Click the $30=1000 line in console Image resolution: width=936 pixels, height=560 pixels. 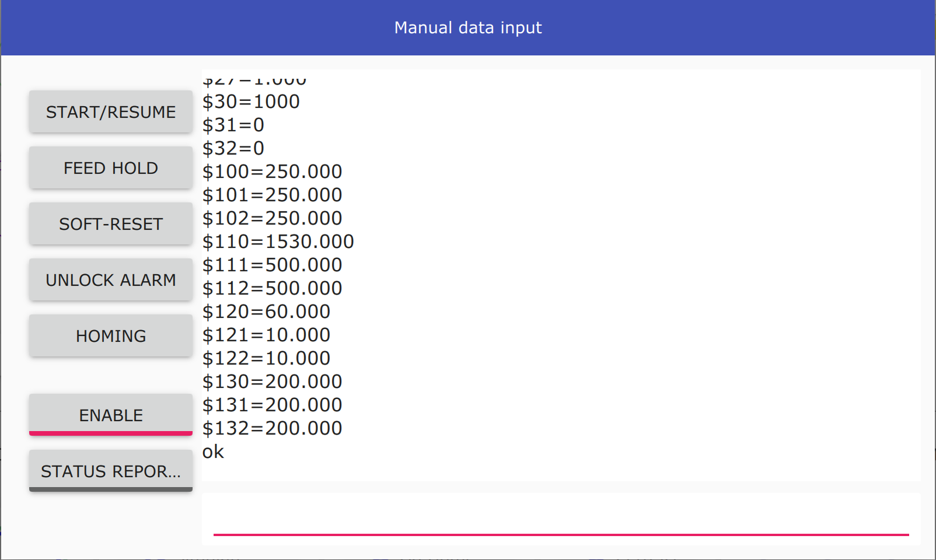pyautogui.click(x=251, y=101)
